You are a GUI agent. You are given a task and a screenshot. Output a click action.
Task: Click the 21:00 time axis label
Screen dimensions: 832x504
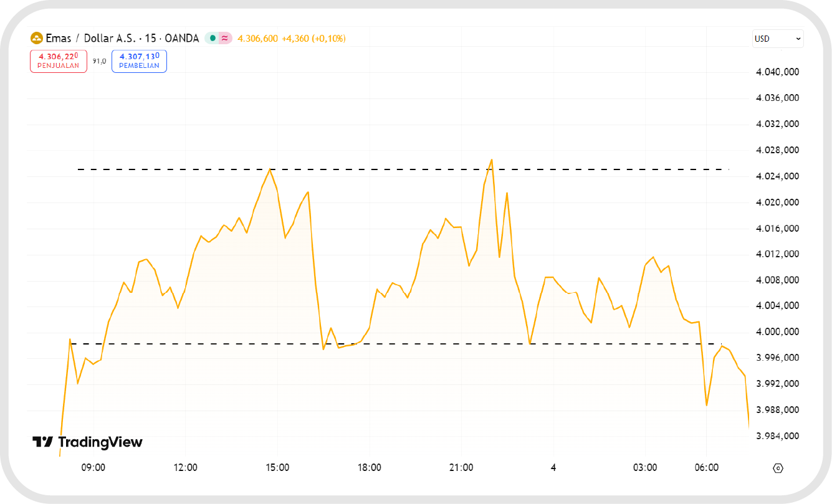461,468
